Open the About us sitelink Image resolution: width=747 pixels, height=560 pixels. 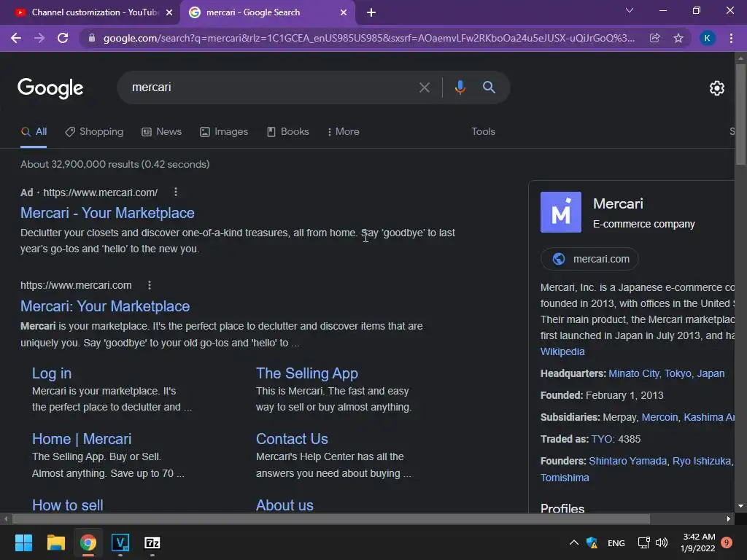click(x=285, y=505)
